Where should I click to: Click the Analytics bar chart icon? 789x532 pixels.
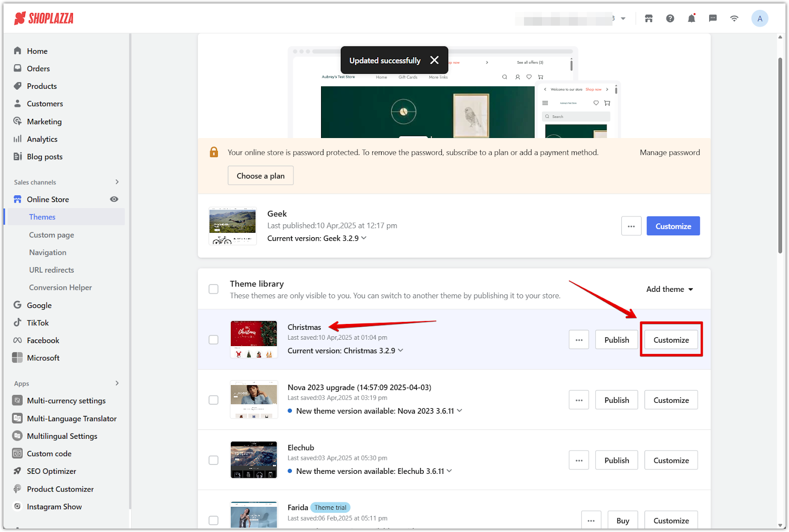point(18,139)
